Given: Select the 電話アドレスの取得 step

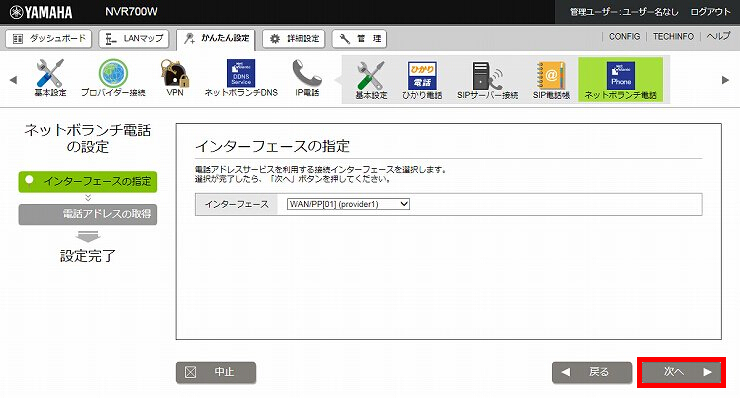Looking at the screenshot, I should (88, 214).
